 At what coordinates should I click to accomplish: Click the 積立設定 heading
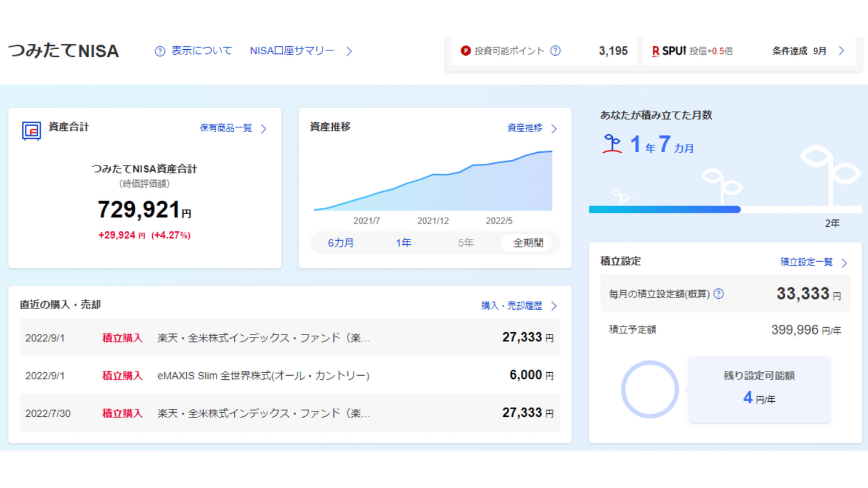[620, 261]
